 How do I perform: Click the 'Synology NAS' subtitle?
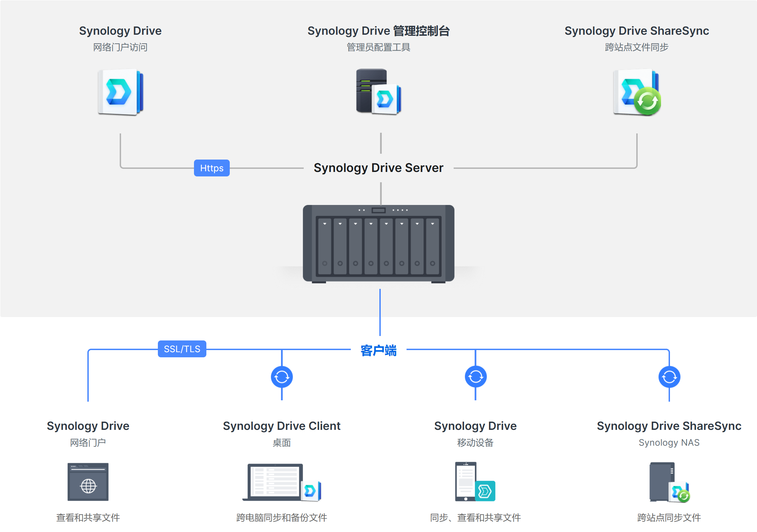click(x=669, y=443)
